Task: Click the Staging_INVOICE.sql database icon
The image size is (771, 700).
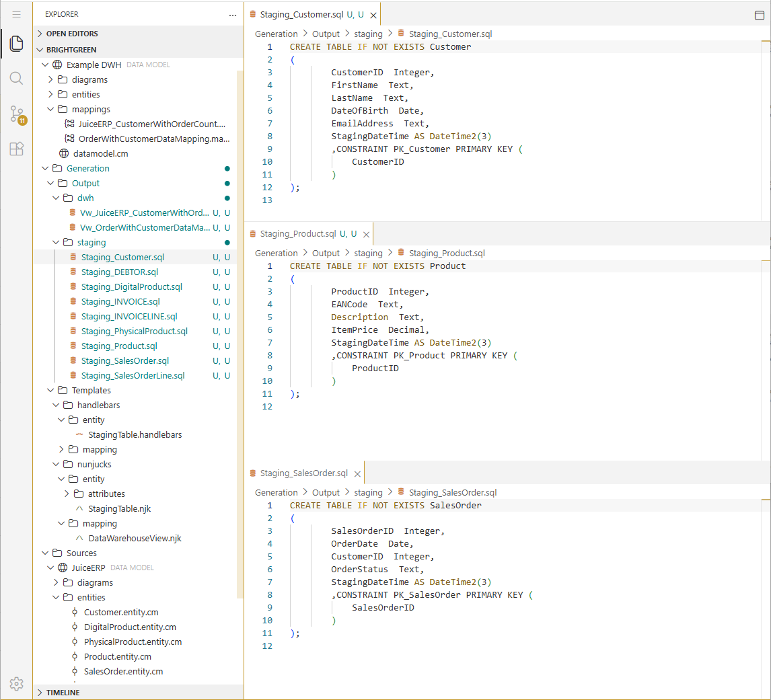Action: [x=73, y=301]
